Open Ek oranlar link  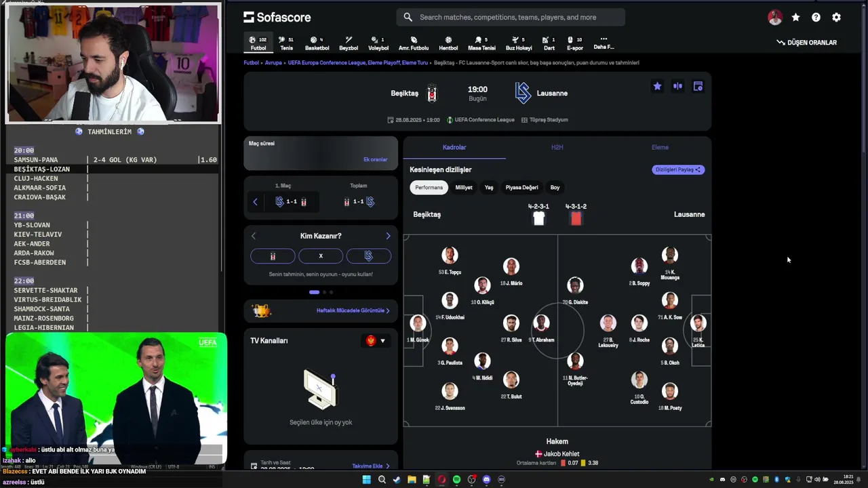coord(375,159)
